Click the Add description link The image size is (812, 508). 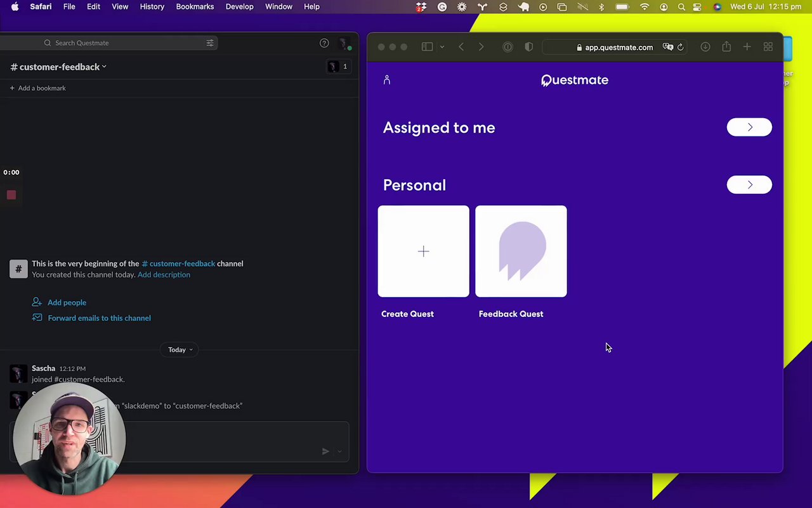click(x=164, y=275)
